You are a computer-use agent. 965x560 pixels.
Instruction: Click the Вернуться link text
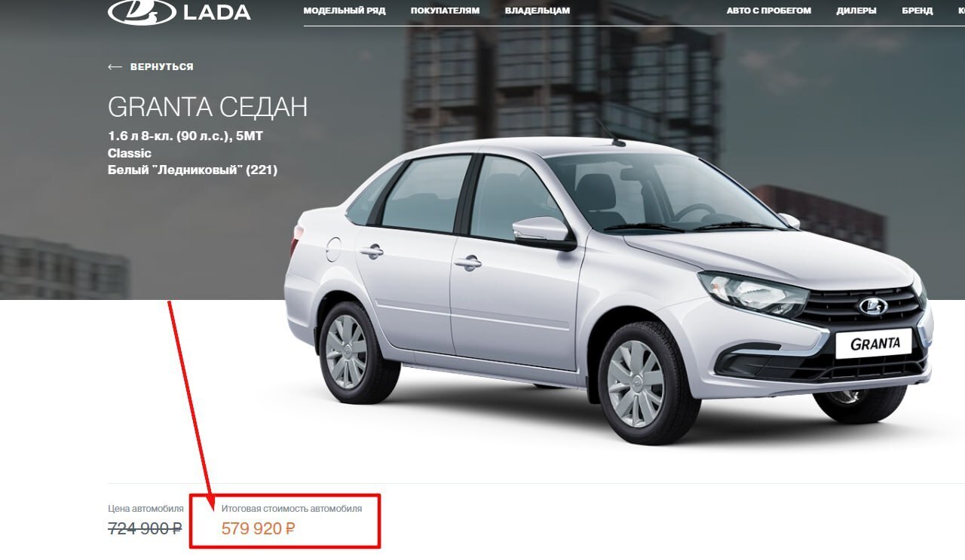[162, 67]
